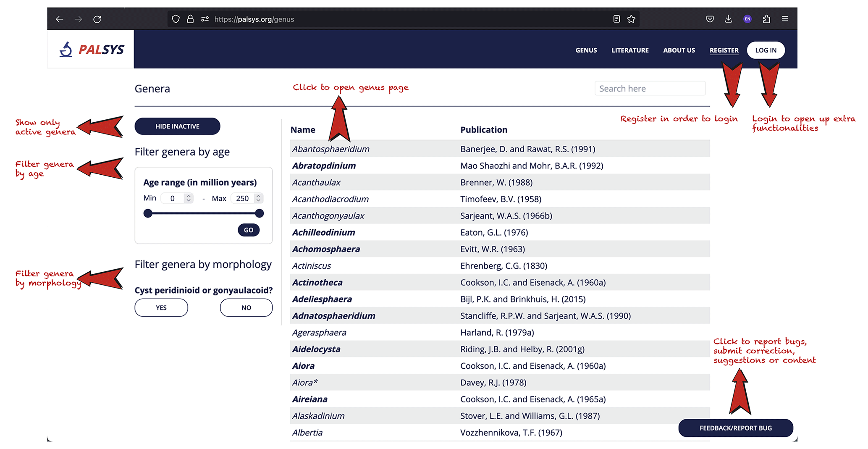Open the browser downloads icon

click(x=729, y=19)
